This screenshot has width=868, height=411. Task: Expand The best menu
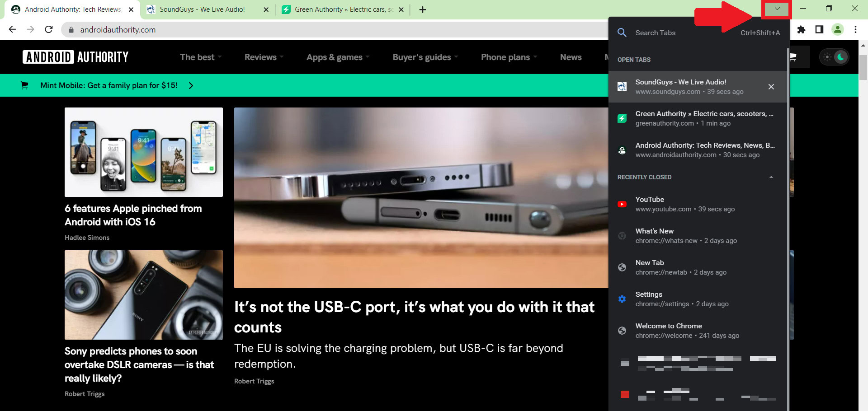[201, 57]
